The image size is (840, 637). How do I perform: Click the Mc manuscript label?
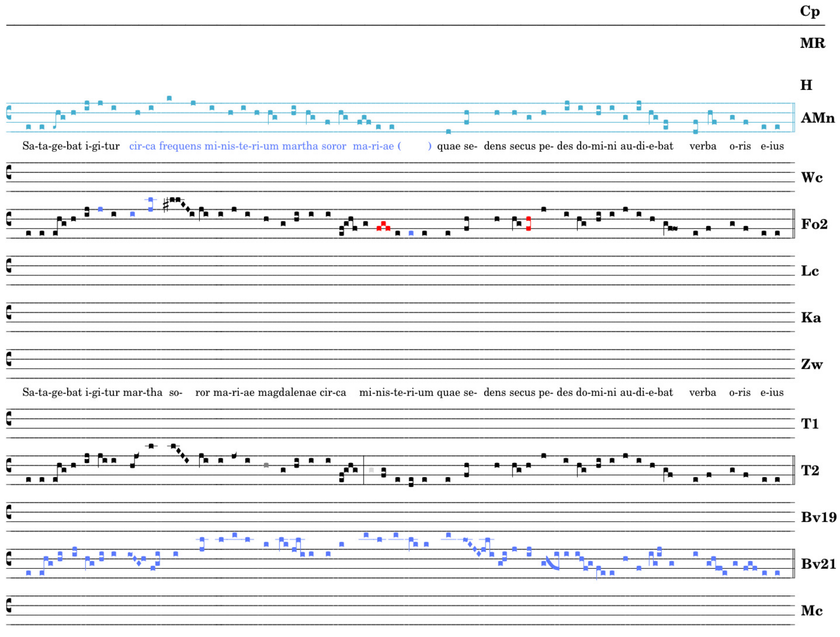[812, 611]
